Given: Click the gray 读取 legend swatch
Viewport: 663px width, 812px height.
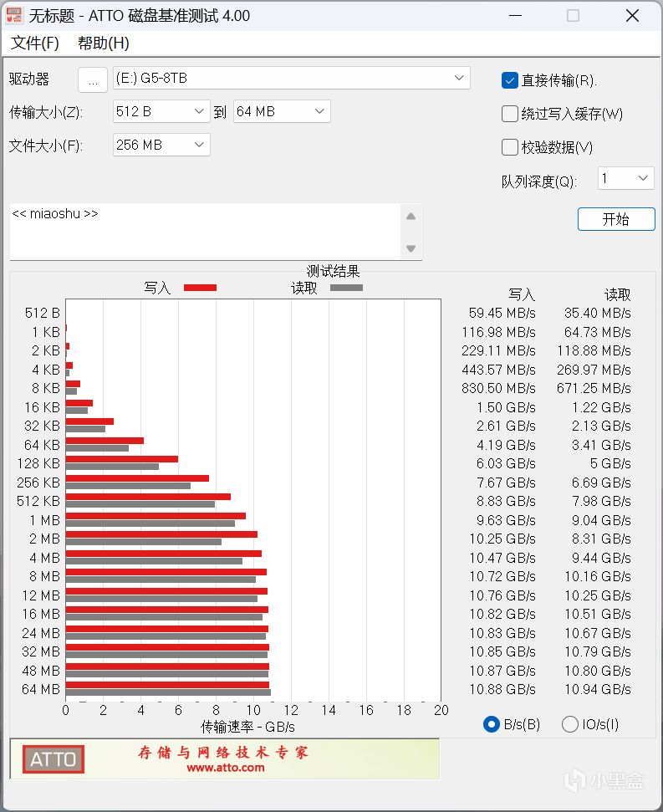Looking at the screenshot, I should coord(346,288).
